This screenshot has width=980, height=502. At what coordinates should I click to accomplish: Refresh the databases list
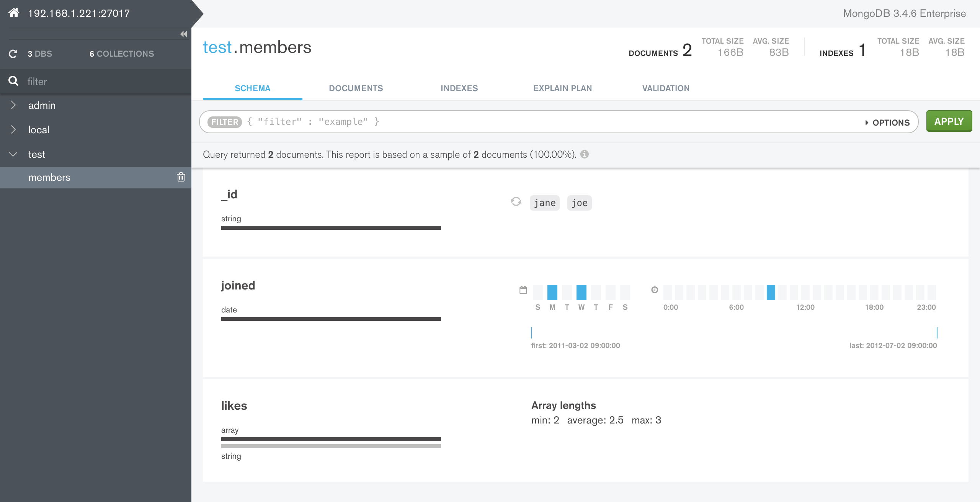coord(13,54)
